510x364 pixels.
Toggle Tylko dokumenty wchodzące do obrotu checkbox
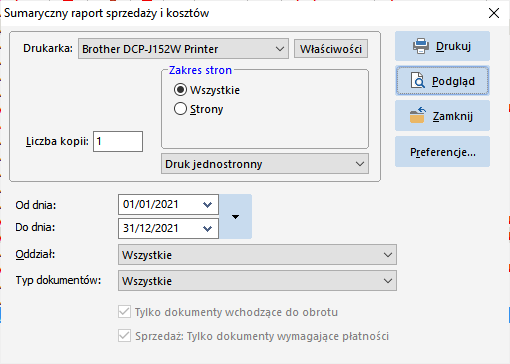point(124,312)
